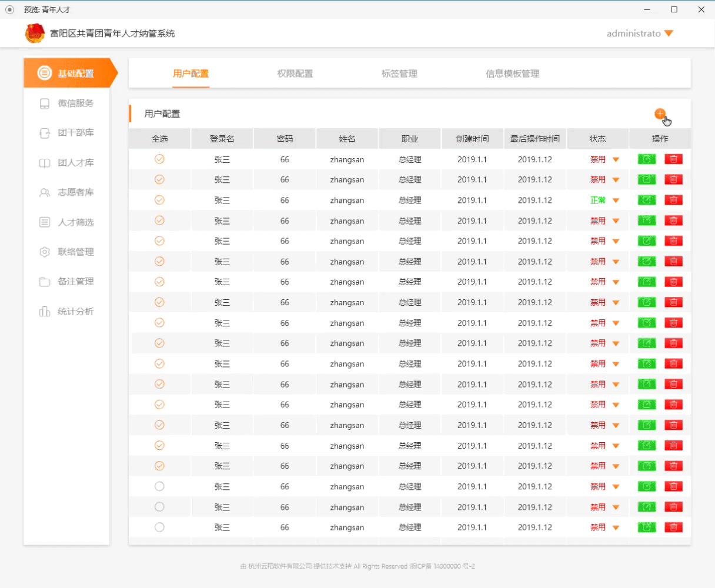Click the green edit icon in first row

point(647,159)
